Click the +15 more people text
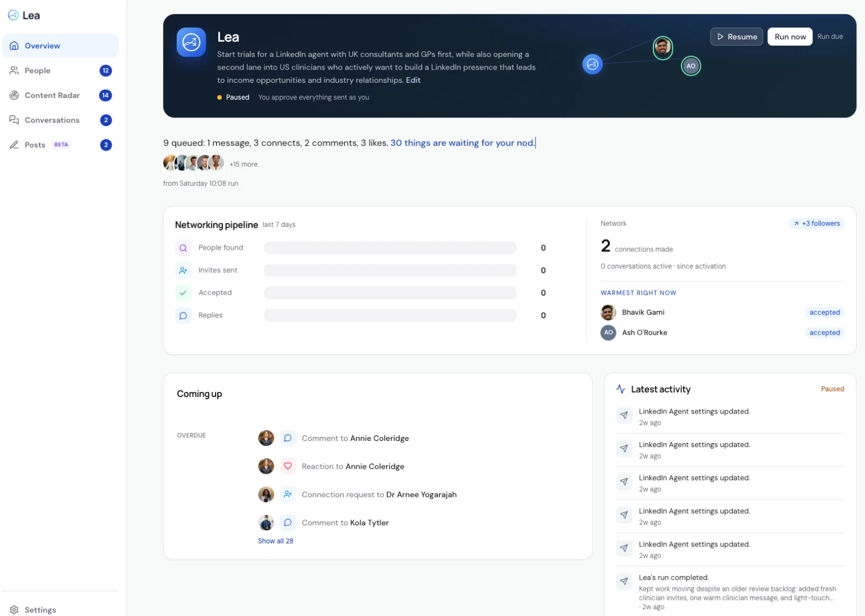 243,164
